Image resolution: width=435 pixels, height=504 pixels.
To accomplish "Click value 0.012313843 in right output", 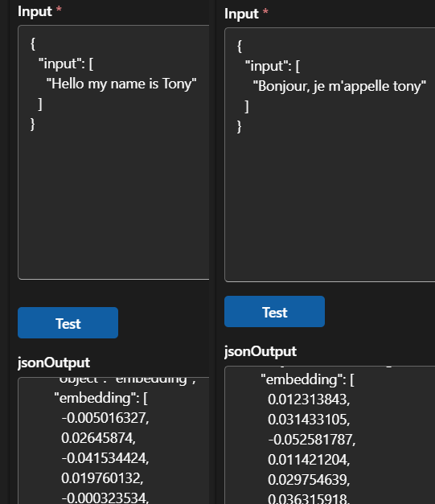I will pos(309,400).
